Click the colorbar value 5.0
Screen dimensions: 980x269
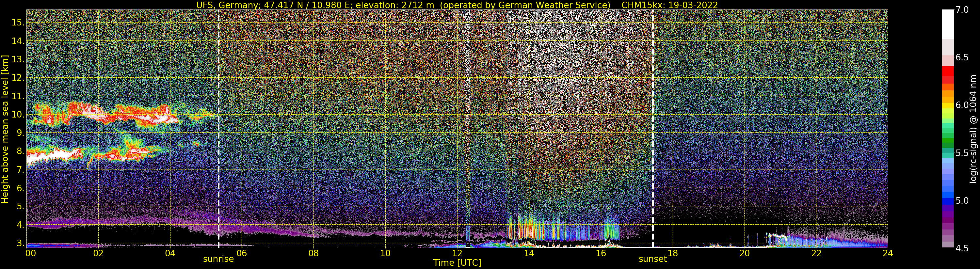coord(962,200)
